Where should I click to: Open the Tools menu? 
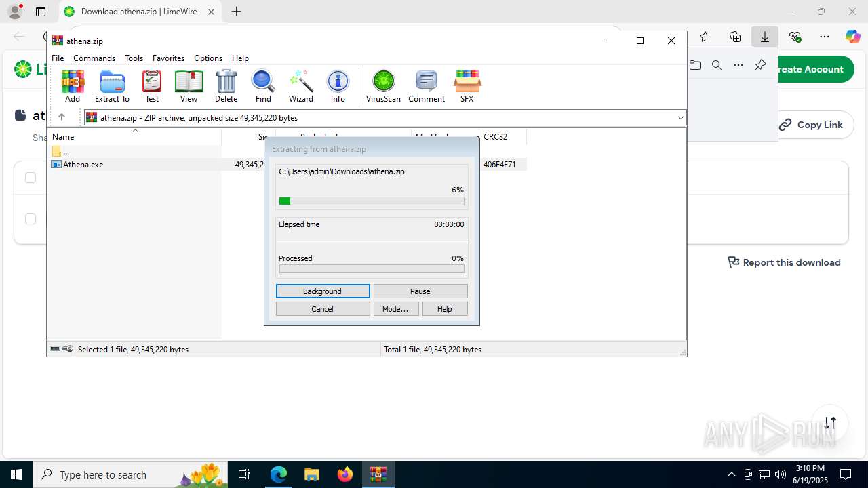click(134, 58)
